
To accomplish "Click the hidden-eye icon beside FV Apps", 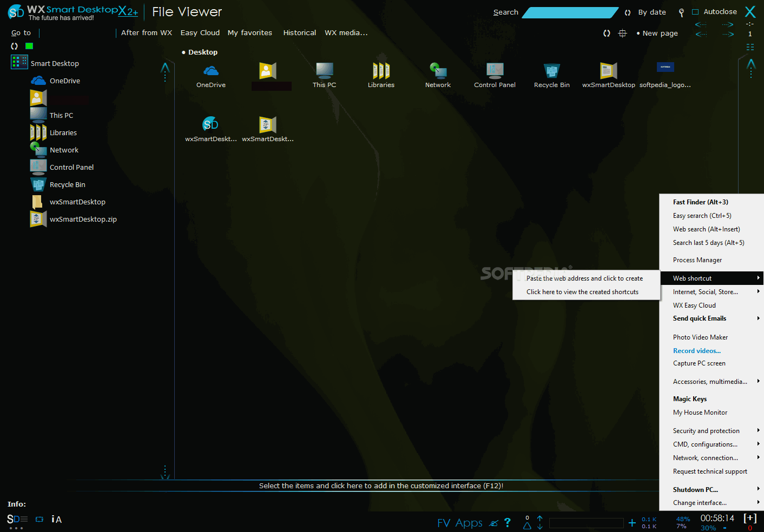I will (x=493, y=523).
